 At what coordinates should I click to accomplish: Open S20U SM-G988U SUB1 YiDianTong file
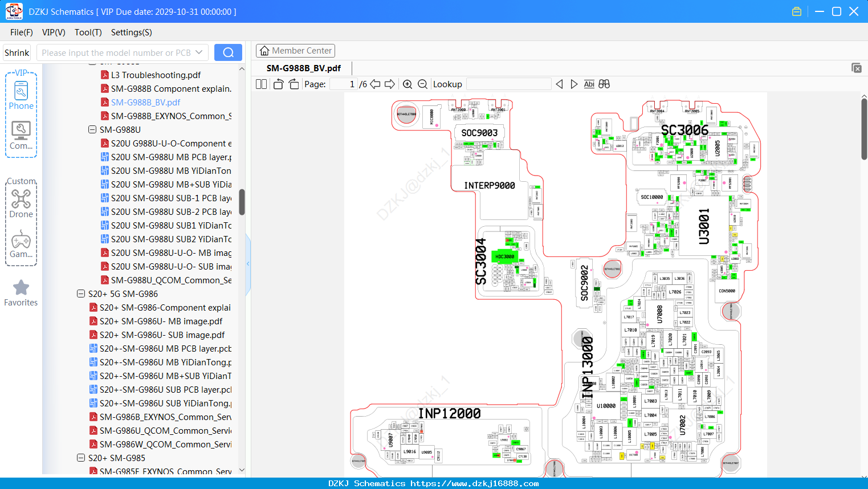(171, 225)
